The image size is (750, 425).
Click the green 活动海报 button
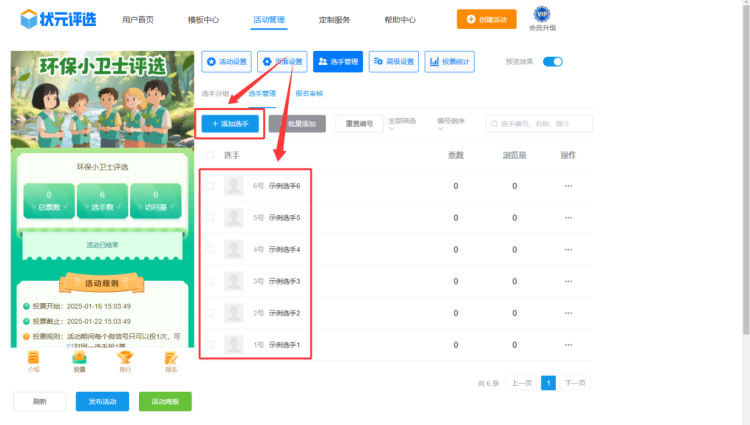coord(165,401)
